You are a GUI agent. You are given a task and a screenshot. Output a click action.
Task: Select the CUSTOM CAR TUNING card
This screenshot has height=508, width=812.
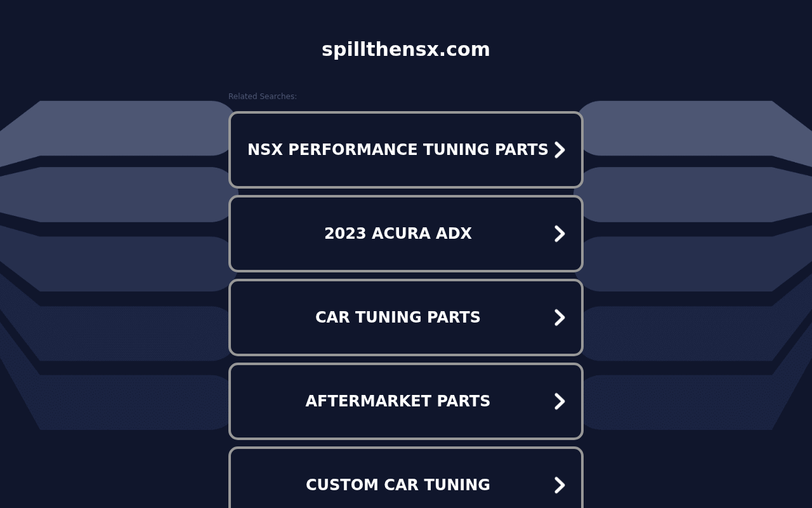pos(406,485)
